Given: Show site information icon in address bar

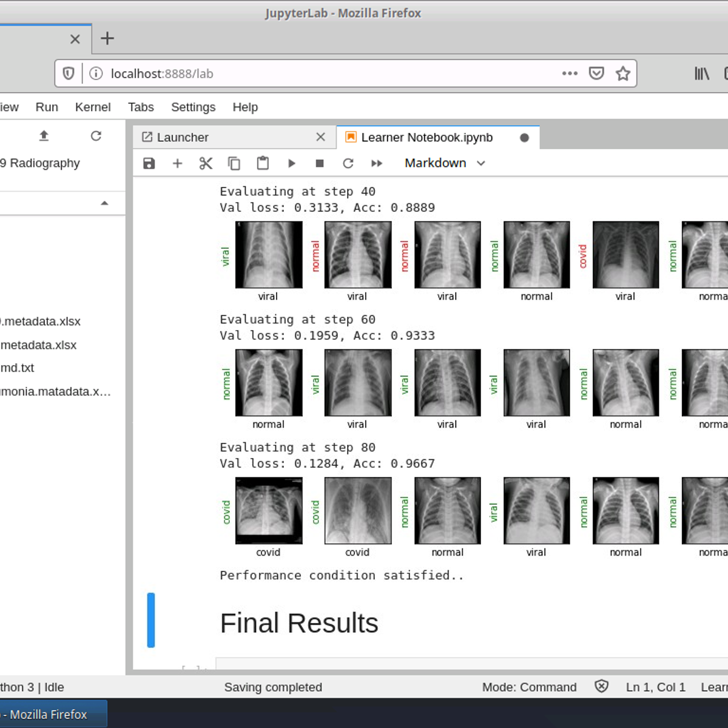Looking at the screenshot, I should [x=96, y=73].
